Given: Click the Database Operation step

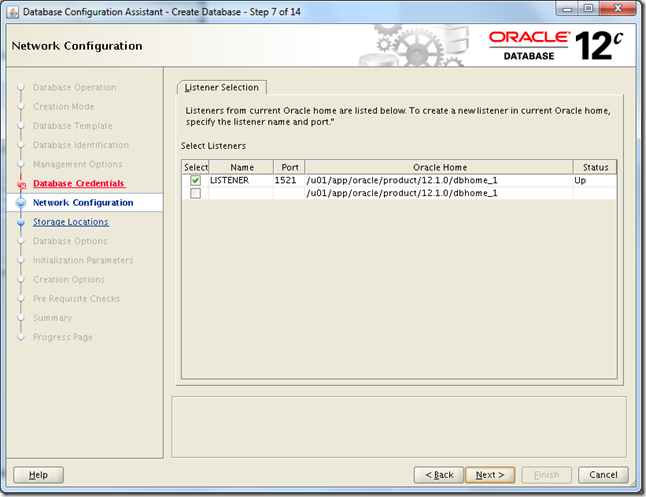Looking at the screenshot, I should (75, 87).
